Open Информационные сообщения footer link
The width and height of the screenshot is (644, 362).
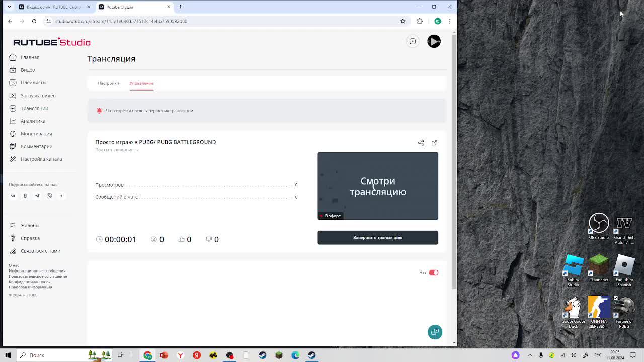(37, 271)
